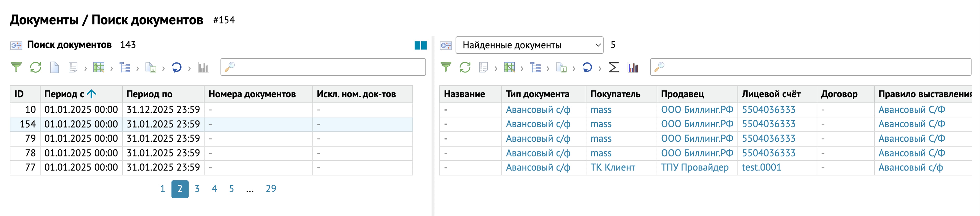Expand chevron after left list form icon
The width and height of the screenshot is (980, 216).
point(86,68)
